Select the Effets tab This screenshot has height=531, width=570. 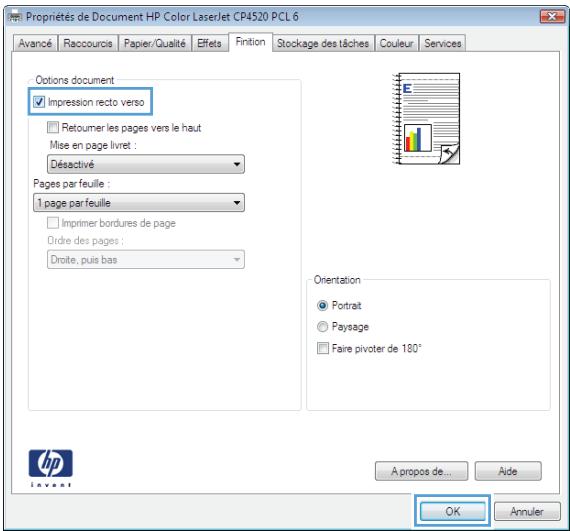209,43
